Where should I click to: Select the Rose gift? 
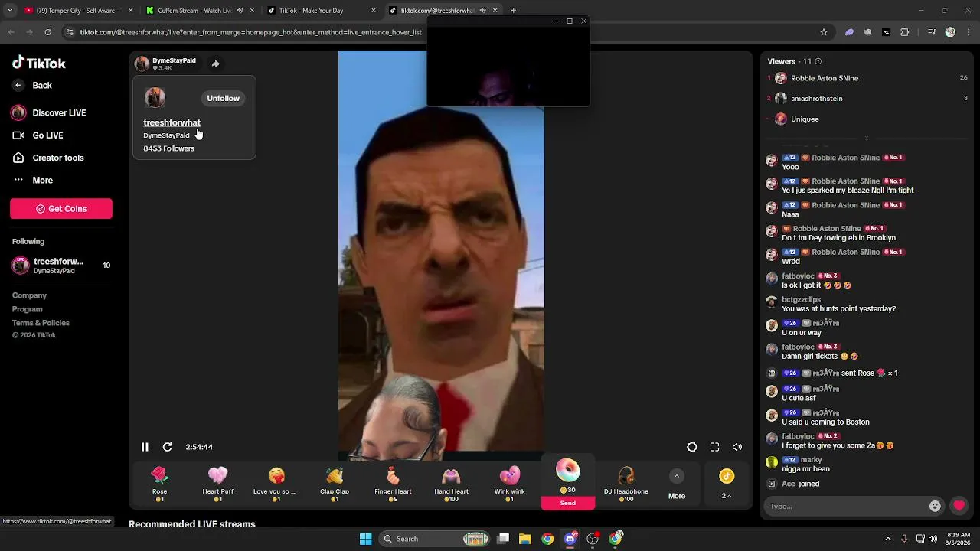[159, 484]
